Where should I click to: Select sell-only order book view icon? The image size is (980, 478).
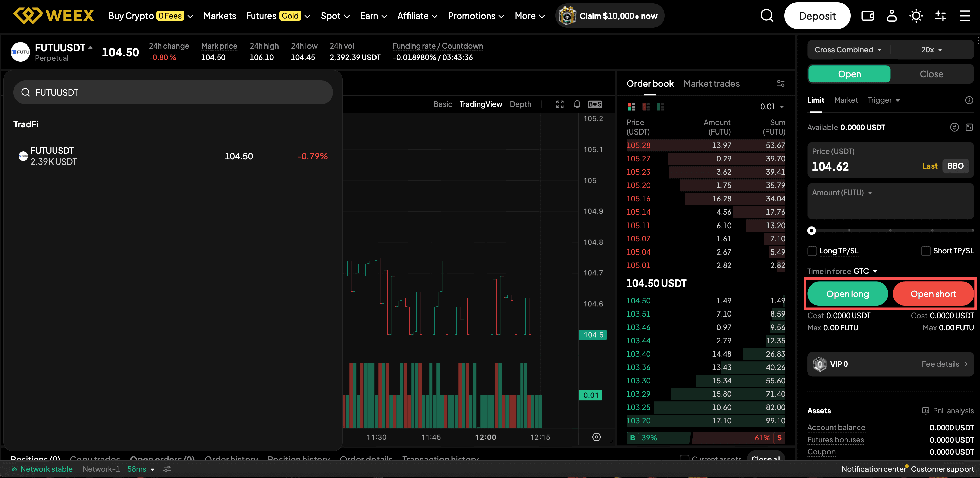(646, 107)
